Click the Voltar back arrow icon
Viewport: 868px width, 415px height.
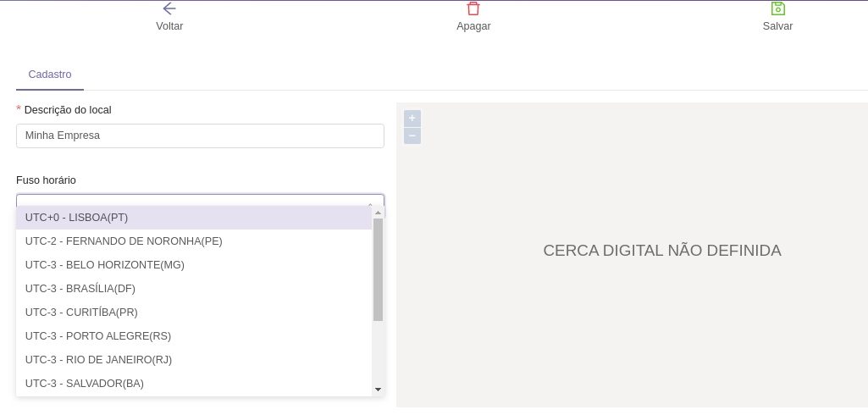tap(169, 8)
